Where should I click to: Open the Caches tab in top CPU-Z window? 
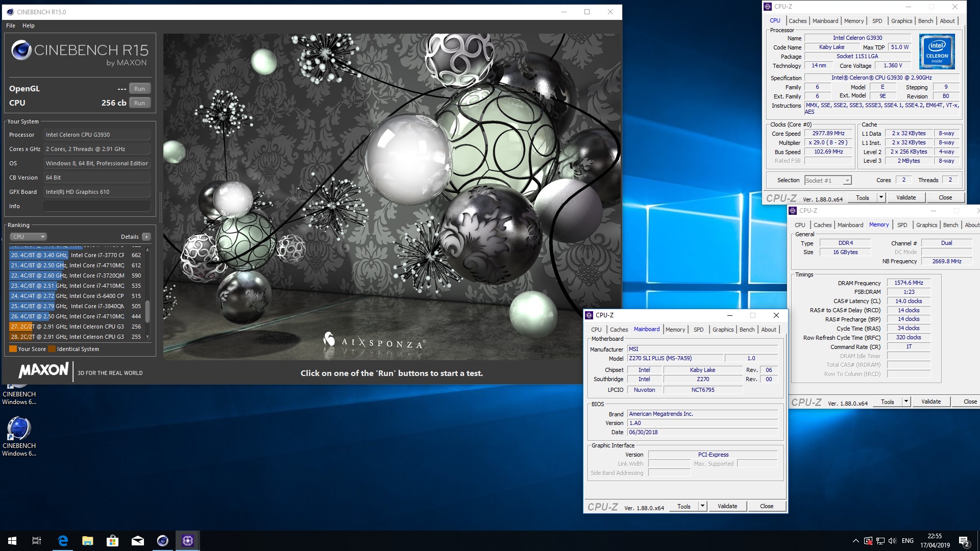(797, 21)
